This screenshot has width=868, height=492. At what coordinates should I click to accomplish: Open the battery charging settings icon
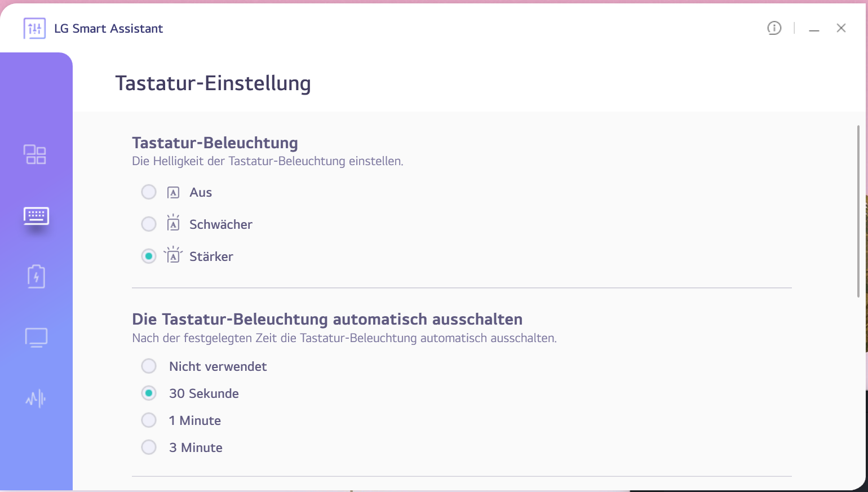[36, 277]
